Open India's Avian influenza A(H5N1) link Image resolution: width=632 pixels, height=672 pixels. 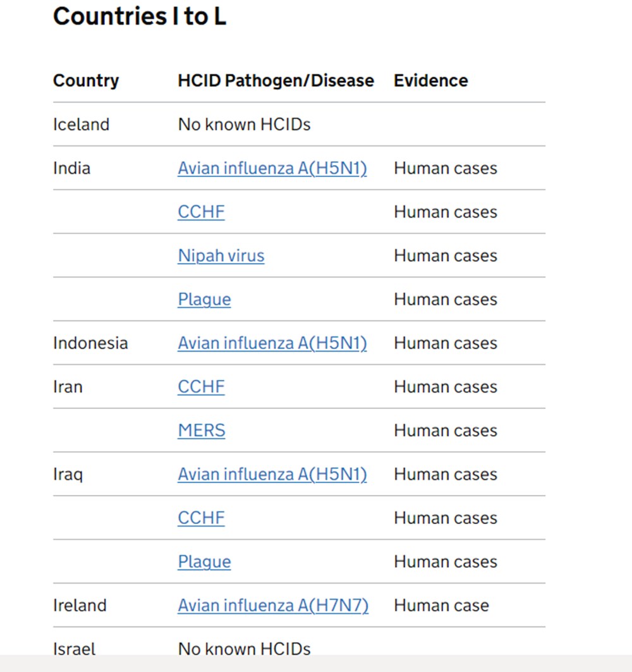pos(272,168)
